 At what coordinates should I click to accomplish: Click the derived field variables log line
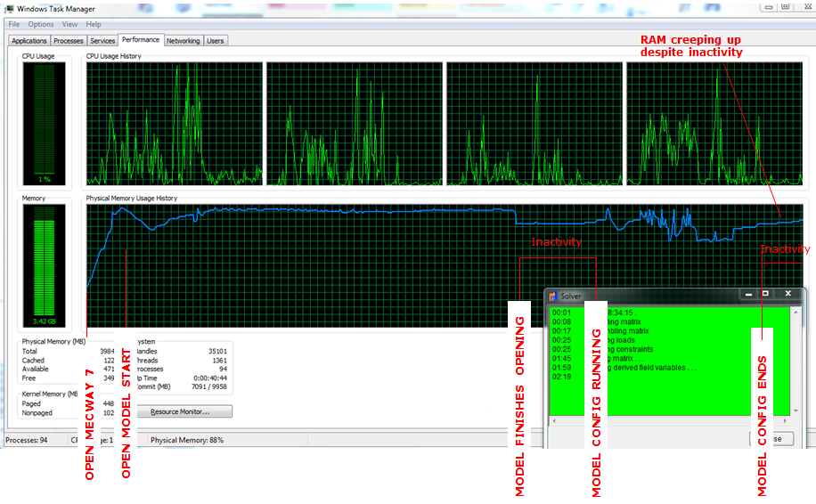[653, 367]
